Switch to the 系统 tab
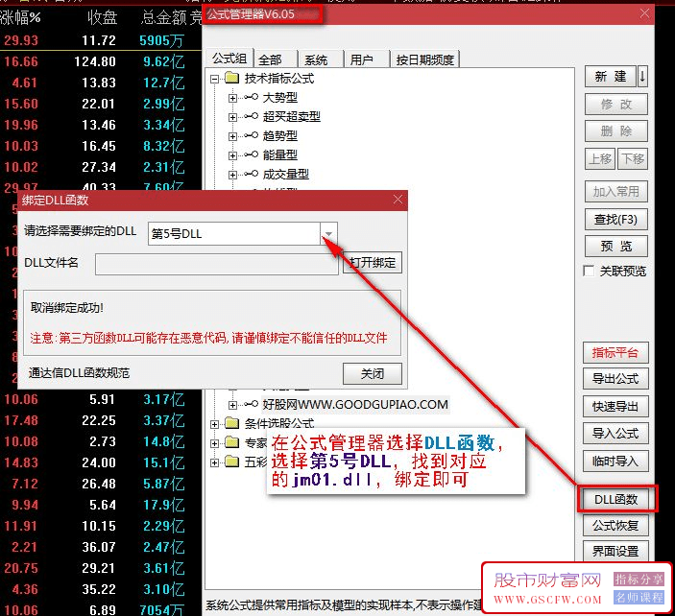This screenshot has height=616, width=675. point(316,59)
